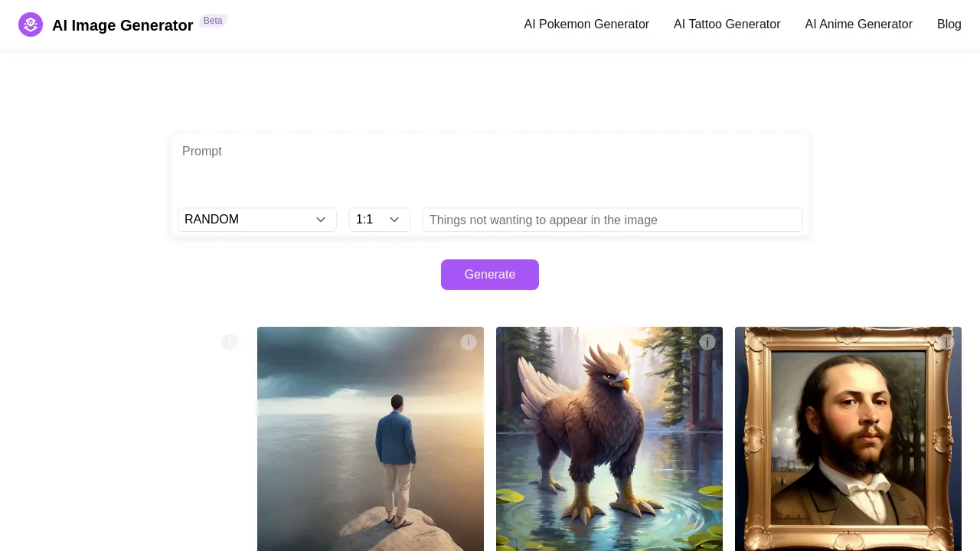Click the AI Image Generator title text

pos(122,25)
